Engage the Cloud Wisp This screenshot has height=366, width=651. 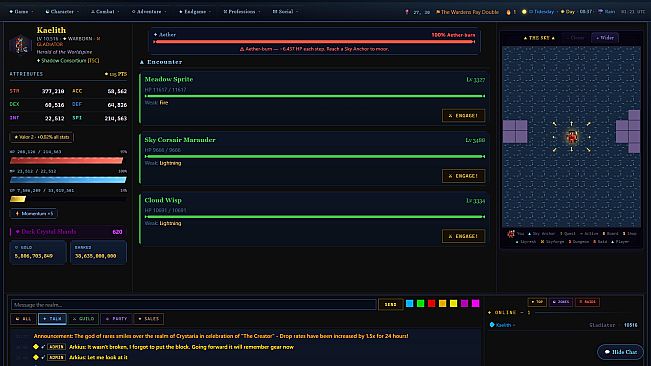[x=463, y=236]
